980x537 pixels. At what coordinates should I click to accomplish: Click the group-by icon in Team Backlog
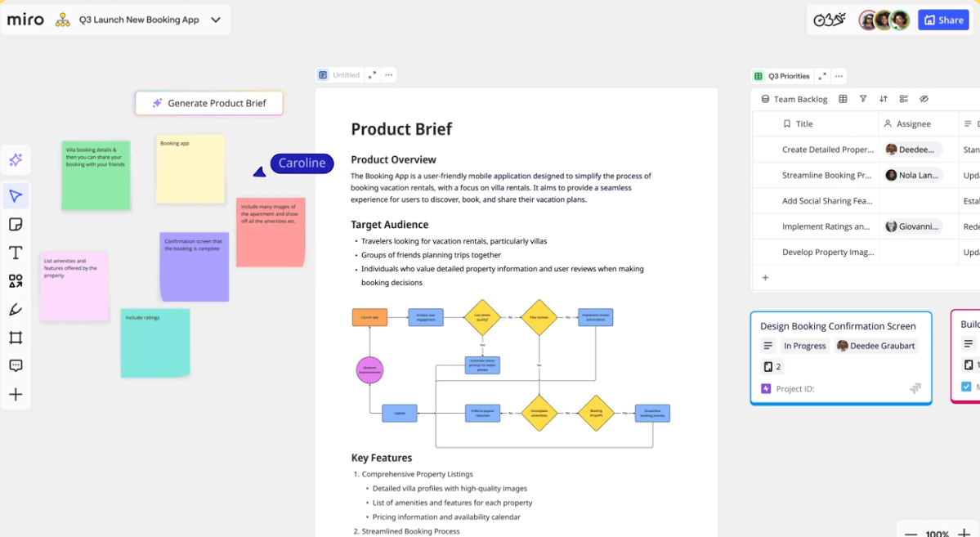904,99
